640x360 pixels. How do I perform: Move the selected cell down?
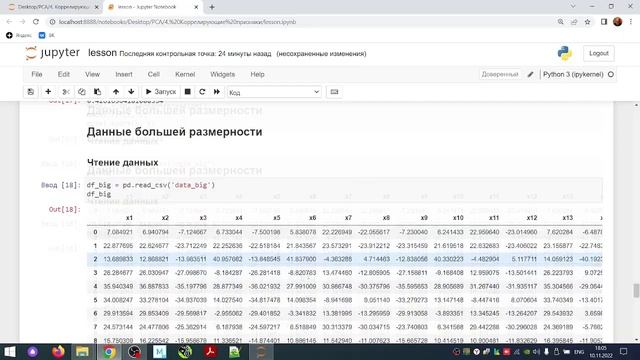[x=131, y=92]
